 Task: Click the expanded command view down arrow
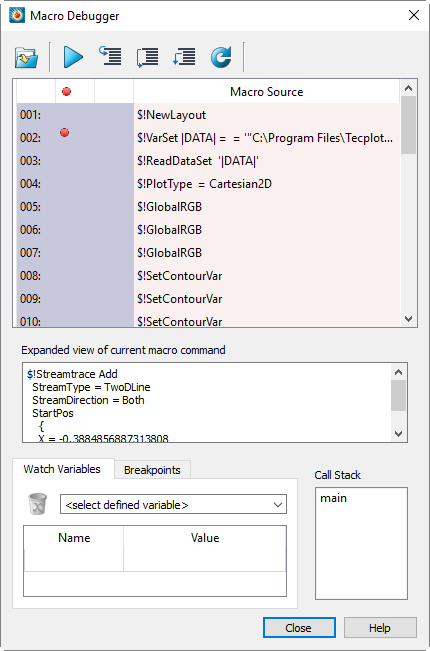pyautogui.click(x=398, y=434)
